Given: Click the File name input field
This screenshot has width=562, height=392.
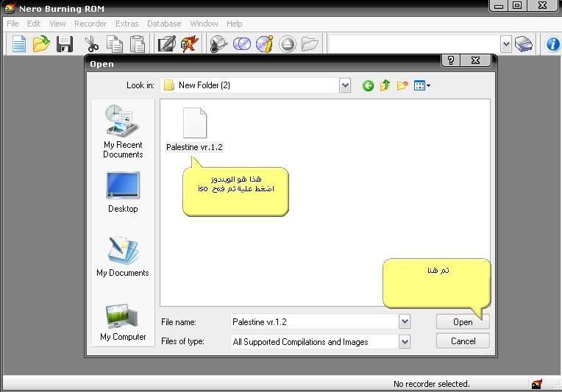Looking at the screenshot, I should pyautogui.click(x=314, y=322).
